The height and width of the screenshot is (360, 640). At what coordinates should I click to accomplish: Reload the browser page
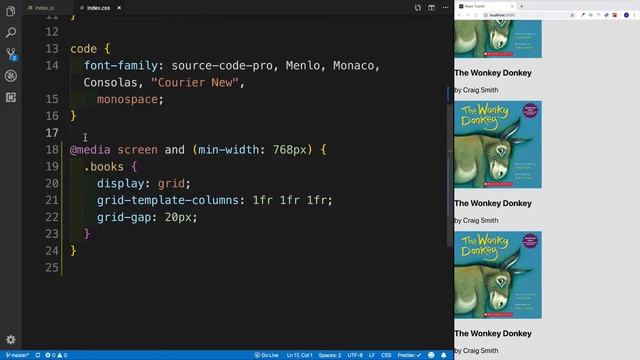pos(476,15)
